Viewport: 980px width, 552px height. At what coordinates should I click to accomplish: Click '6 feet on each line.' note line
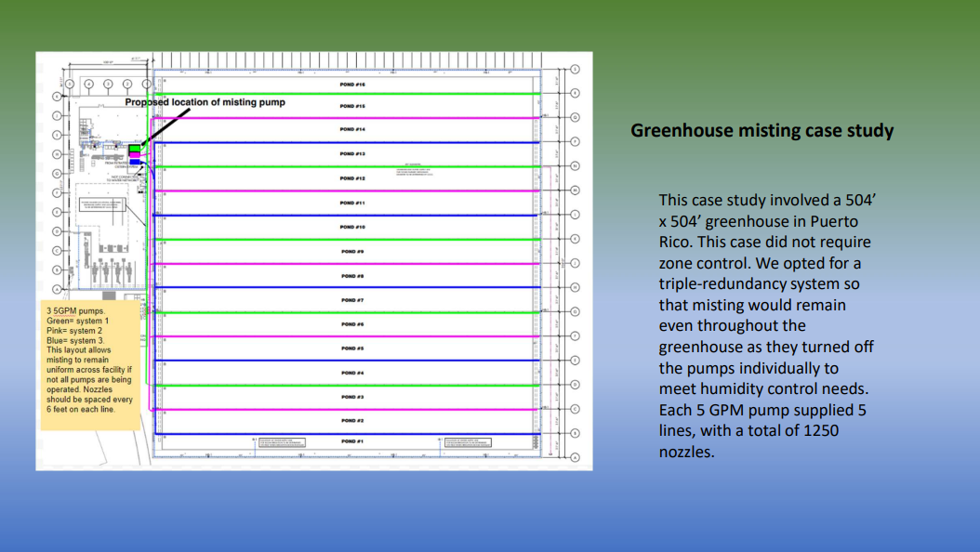click(81, 410)
